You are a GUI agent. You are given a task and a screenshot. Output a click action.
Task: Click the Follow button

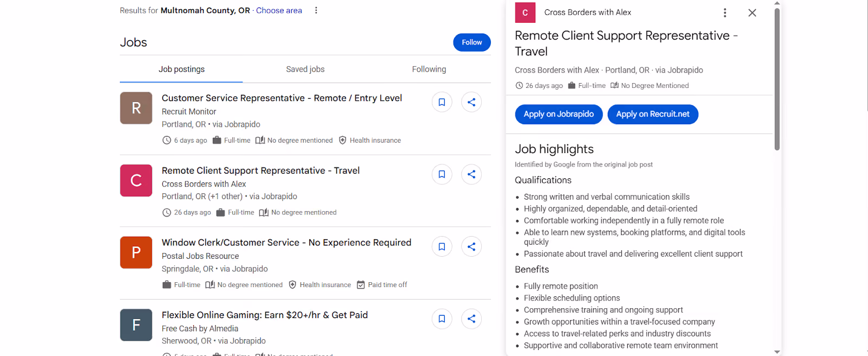[472, 42]
